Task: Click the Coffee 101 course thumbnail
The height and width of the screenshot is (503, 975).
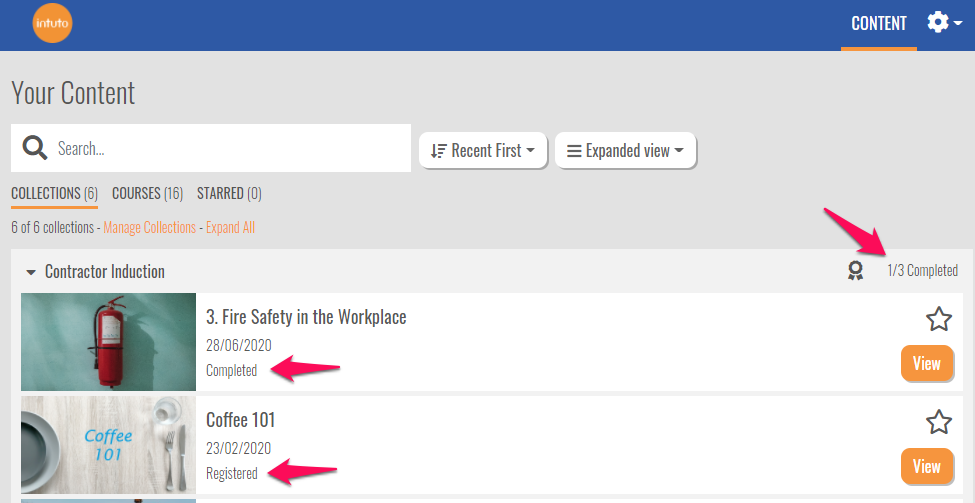Action: (108, 444)
